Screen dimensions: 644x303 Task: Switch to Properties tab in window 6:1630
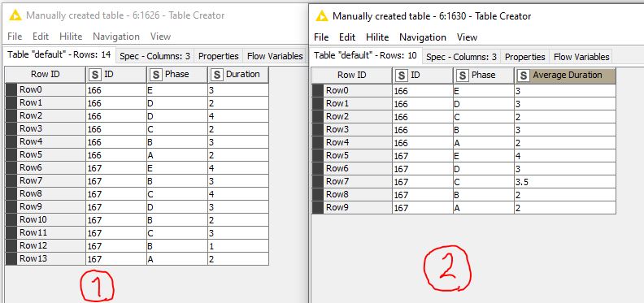point(525,57)
